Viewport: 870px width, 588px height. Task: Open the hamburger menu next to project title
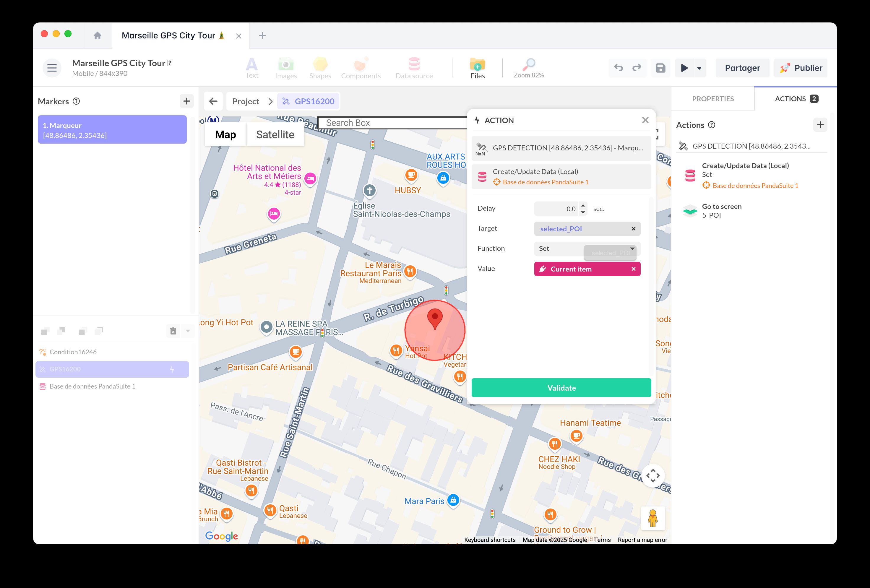coord(52,68)
